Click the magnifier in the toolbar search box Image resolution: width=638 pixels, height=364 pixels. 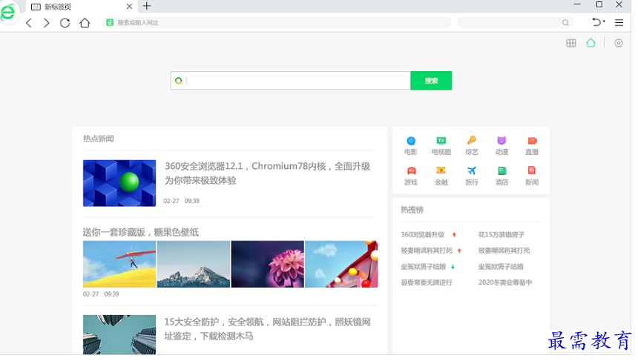565,23
